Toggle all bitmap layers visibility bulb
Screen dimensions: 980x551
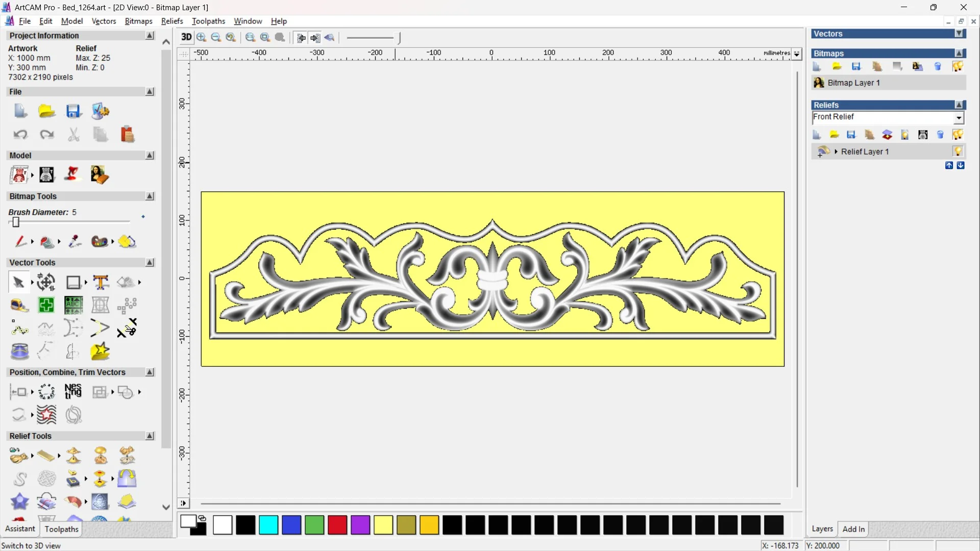click(957, 66)
